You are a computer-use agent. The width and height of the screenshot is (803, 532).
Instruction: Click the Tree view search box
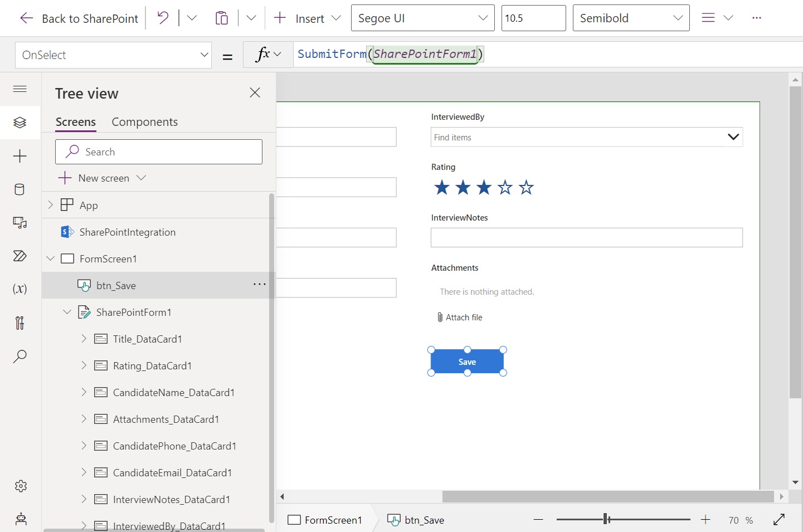[159, 152]
